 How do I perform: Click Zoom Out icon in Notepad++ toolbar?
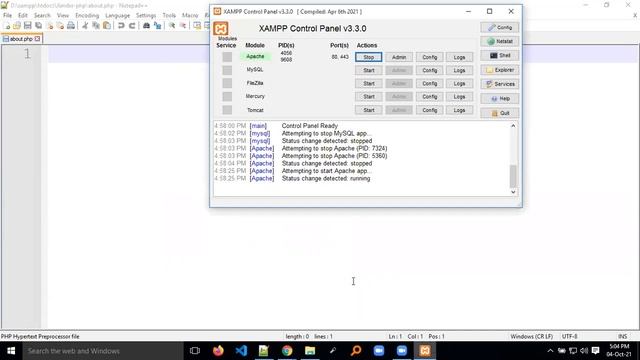(x=183, y=26)
